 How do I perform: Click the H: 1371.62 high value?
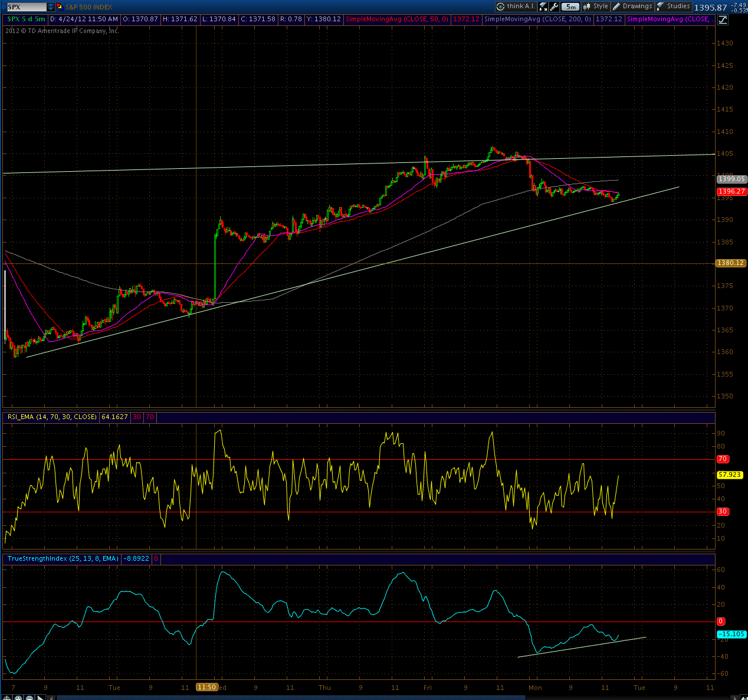coord(181,19)
